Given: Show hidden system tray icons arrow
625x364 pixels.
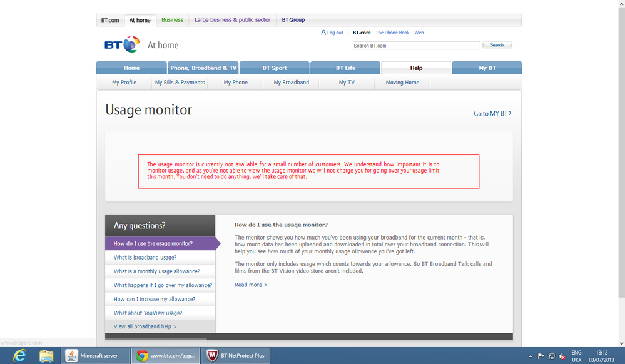Looking at the screenshot, I should click(x=530, y=356).
